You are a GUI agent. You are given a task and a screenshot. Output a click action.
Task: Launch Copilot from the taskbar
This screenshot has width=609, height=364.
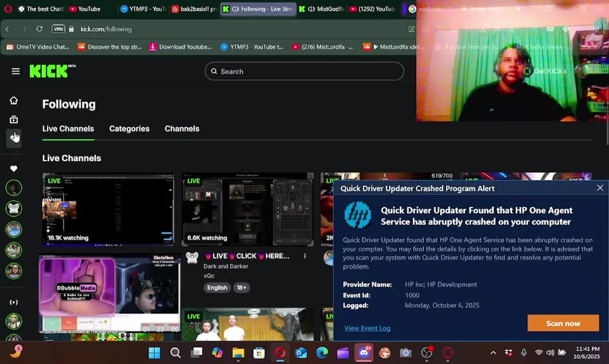tap(217, 353)
